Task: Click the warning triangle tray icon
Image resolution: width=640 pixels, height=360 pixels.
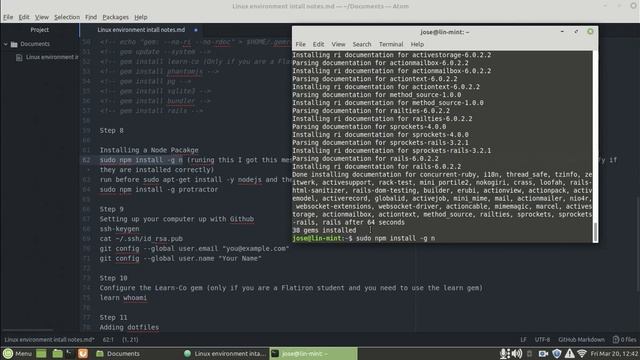Action: (570, 353)
